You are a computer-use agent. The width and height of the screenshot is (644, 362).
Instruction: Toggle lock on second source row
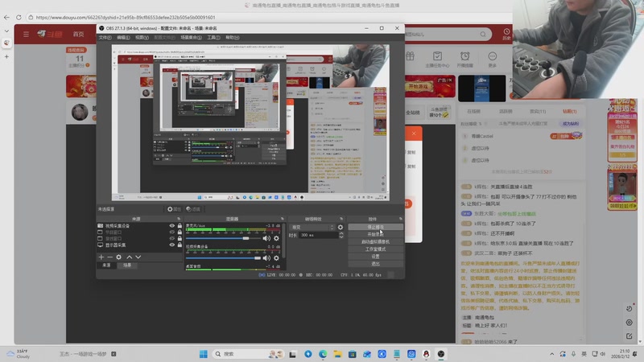(x=180, y=232)
